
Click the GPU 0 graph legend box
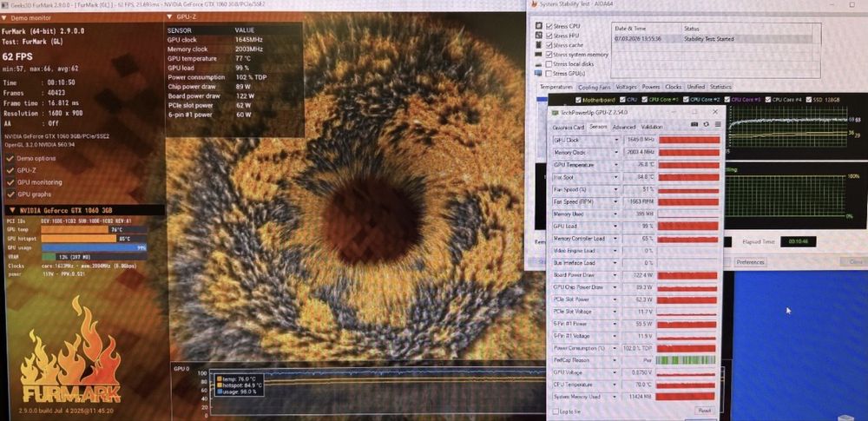[x=240, y=385]
